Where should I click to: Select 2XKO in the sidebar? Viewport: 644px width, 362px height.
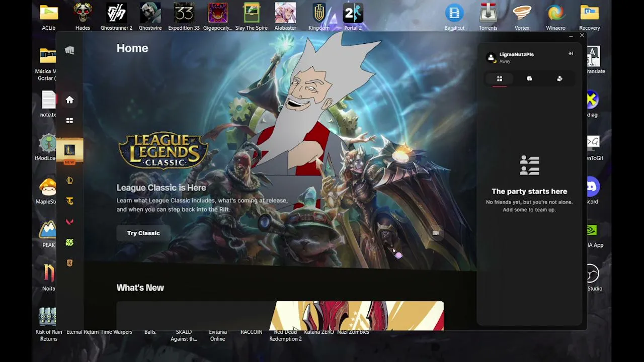(69, 242)
